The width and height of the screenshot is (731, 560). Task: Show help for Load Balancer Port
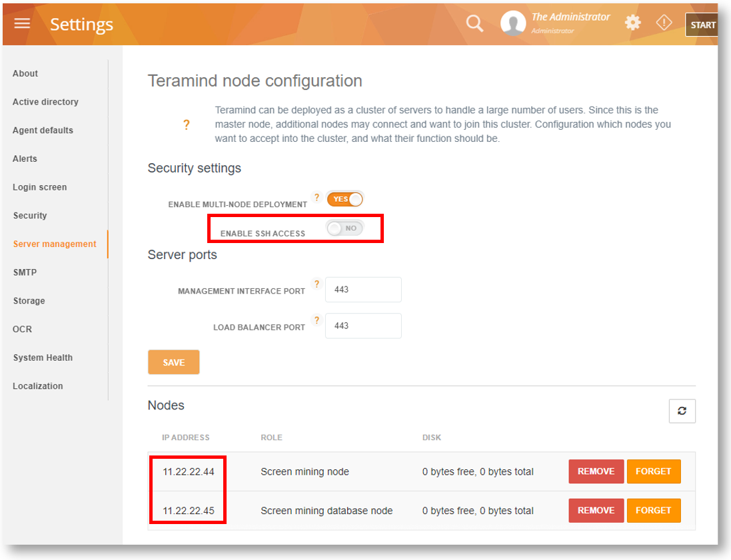pyautogui.click(x=317, y=320)
